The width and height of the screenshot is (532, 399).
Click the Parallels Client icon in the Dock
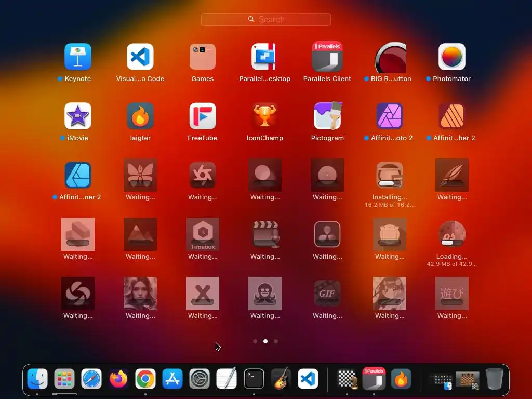point(374,378)
